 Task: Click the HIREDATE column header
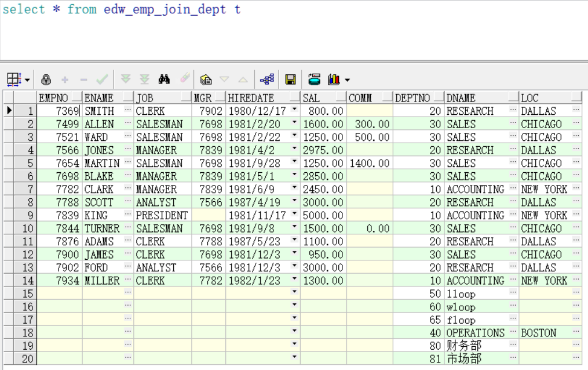click(263, 98)
